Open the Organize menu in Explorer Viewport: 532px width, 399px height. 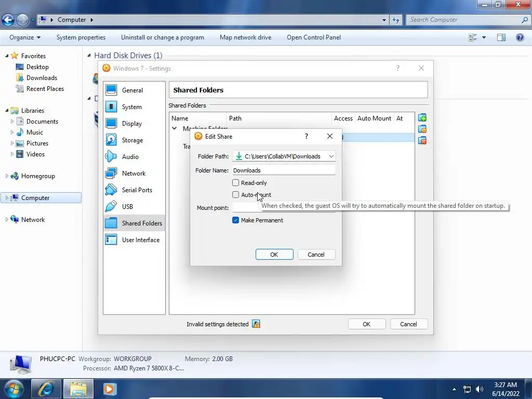pyautogui.click(x=25, y=37)
